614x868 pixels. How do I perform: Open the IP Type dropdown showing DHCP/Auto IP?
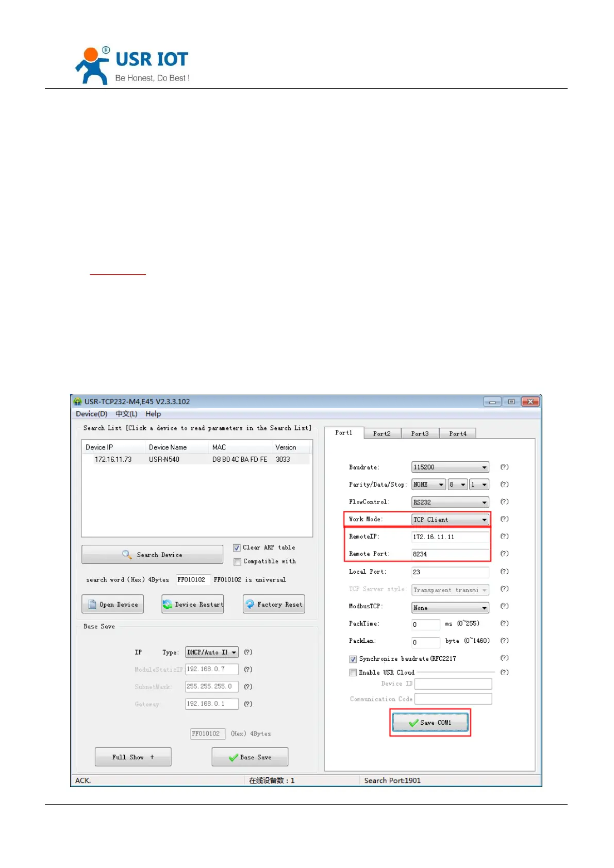[212, 653]
